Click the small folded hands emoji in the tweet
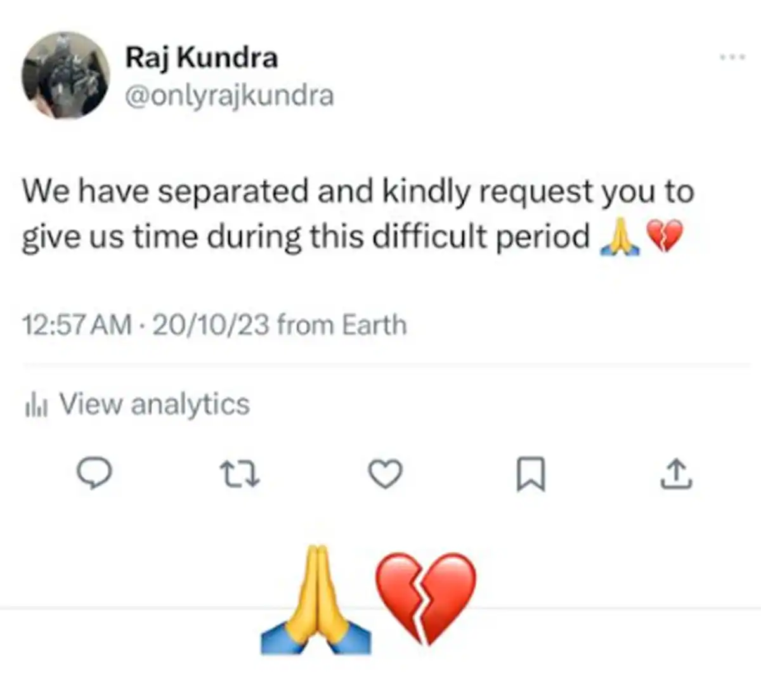Image resolution: width=761 pixels, height=700 pixels. click(616, 237)
